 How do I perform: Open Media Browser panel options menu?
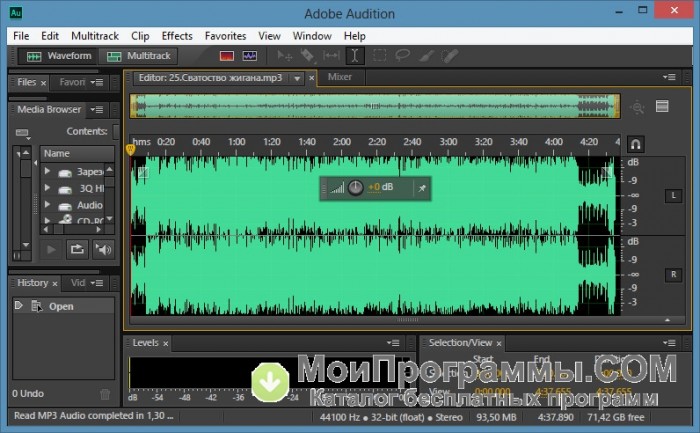coord(97,110)
